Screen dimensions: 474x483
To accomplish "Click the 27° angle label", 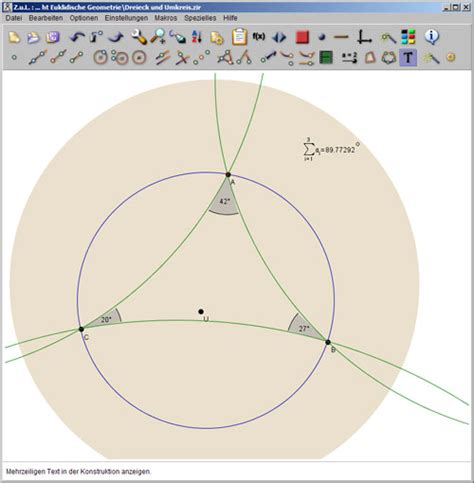I will [x=304, y=329].
